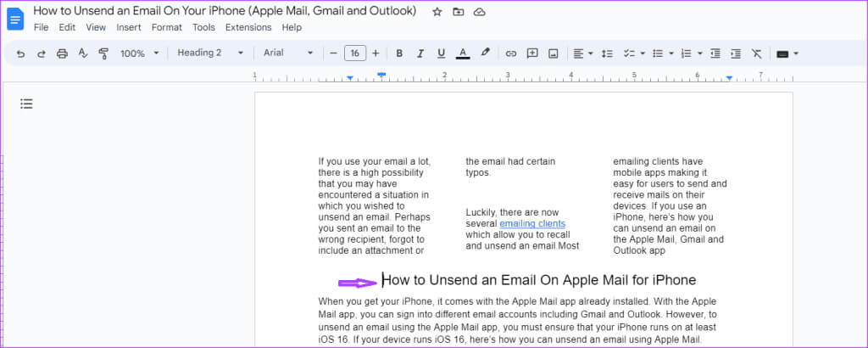This screenshot has width=868, height=348.
Task: Expand checklist menu dropdown arrow
Action: click(643, 53)
